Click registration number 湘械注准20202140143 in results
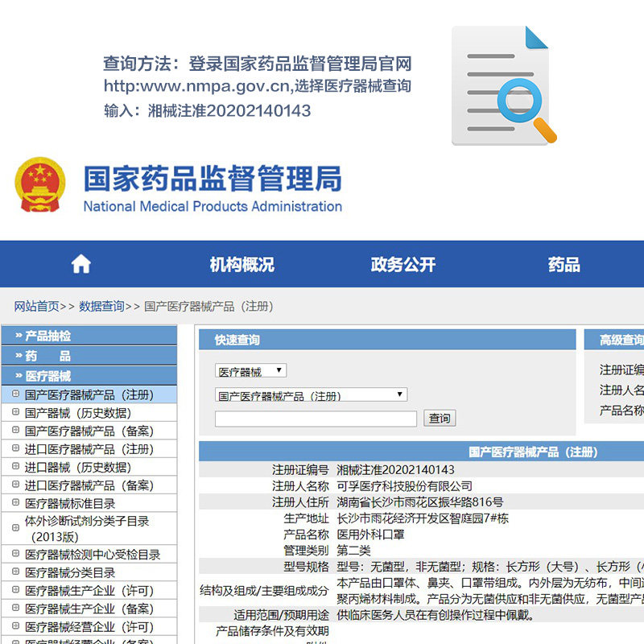The width and height of the screenshot is (644, 644). (x=395, y=469)
